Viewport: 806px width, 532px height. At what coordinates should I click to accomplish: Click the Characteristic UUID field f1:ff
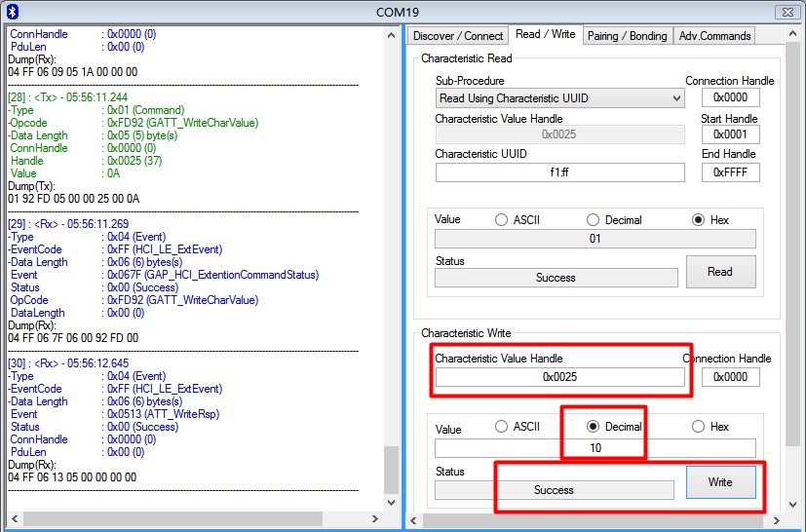point(559,172)
